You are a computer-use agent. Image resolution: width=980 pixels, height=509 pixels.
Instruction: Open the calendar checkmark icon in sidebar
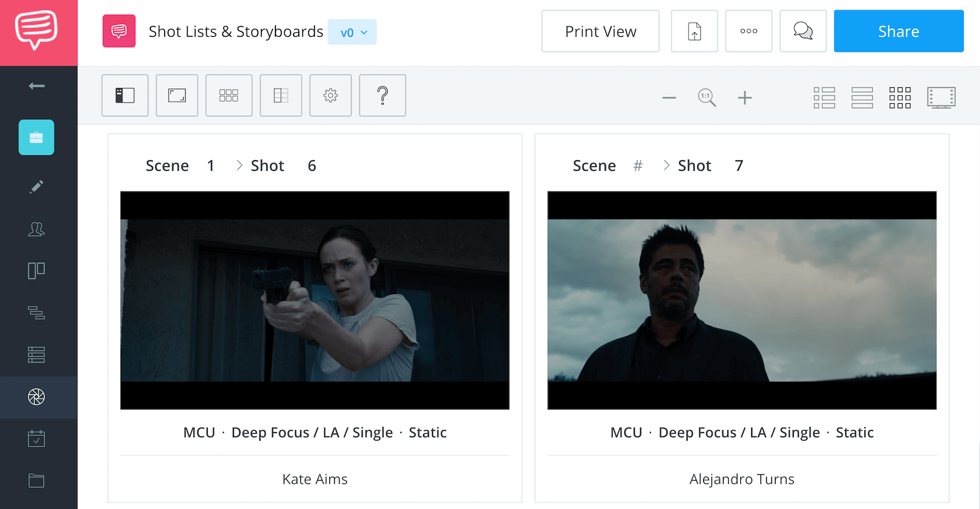pyautogui.click(x=36, y=438)
